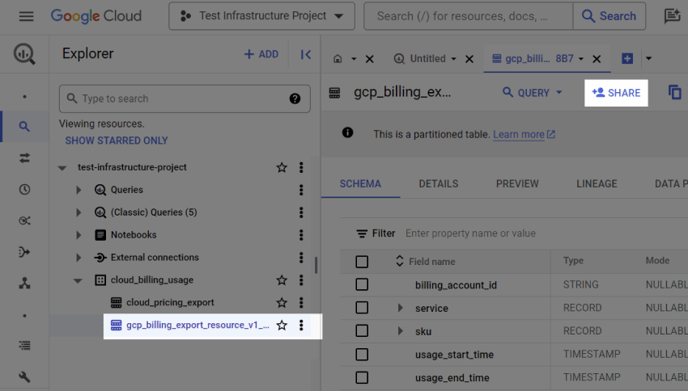The width and height of the screenshot is (688, 391).
Task: Expand the Notebooks tree node
Action: point(79,235)
